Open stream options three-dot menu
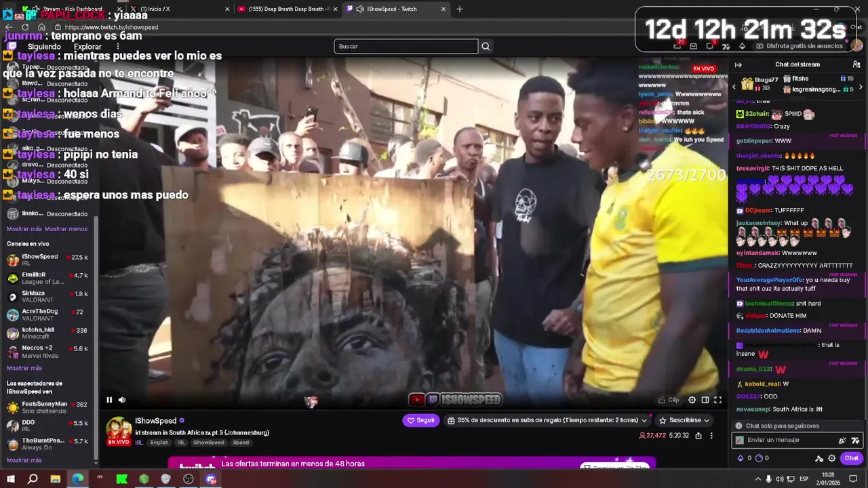The image size is (868, 488). pos(711,436)
